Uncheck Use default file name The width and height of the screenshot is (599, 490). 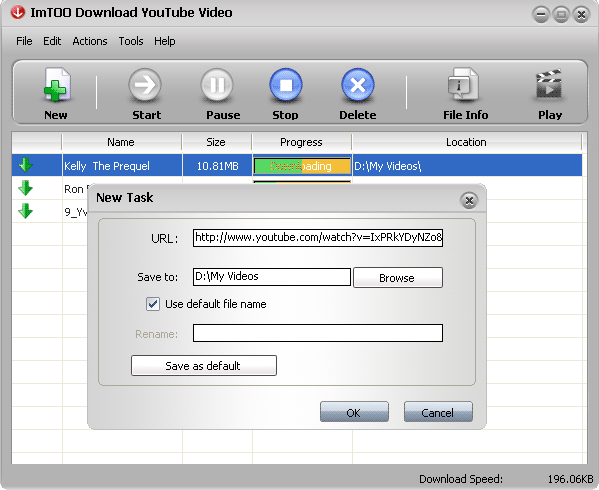point(153,304)
